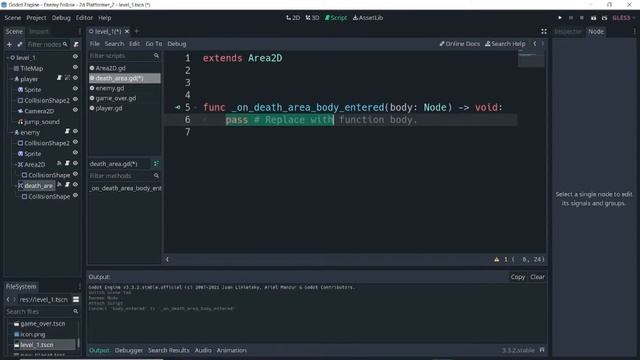Toggle visibility of the death_area node
640x360 pixels.
[x=75, y=184]
